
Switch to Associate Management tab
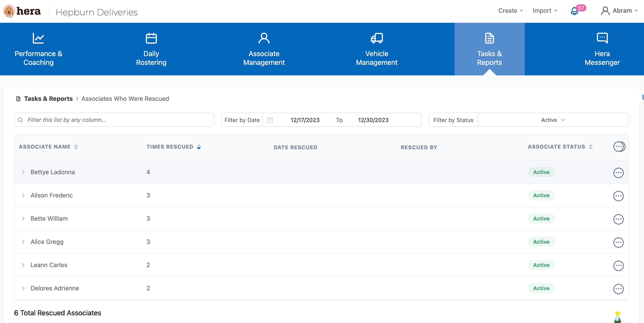coord(264,49)
